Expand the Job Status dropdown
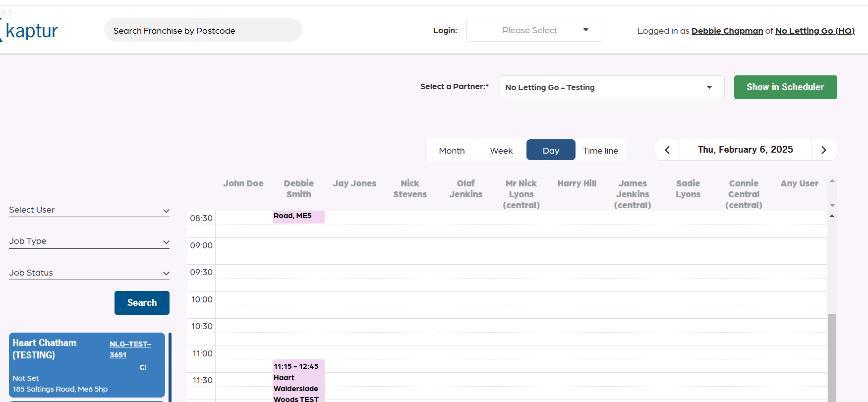This screenshot has height=402, width=868. [x=89, y=273]
